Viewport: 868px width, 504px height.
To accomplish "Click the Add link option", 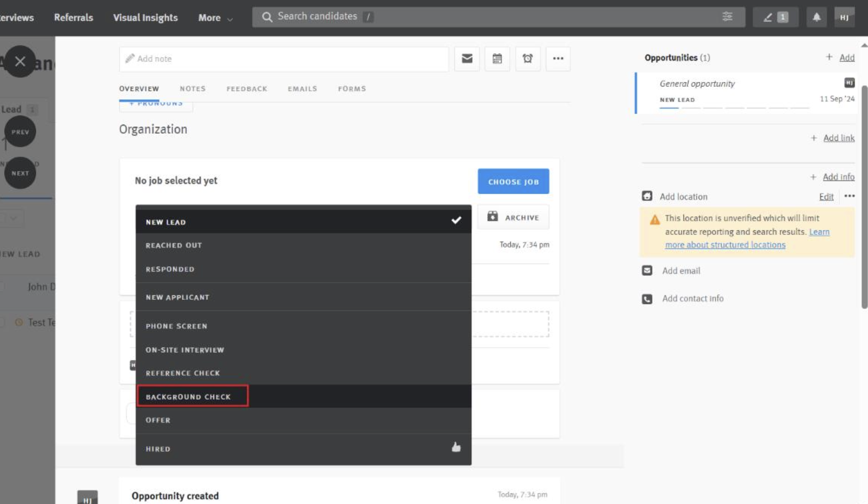I will 838,138.
